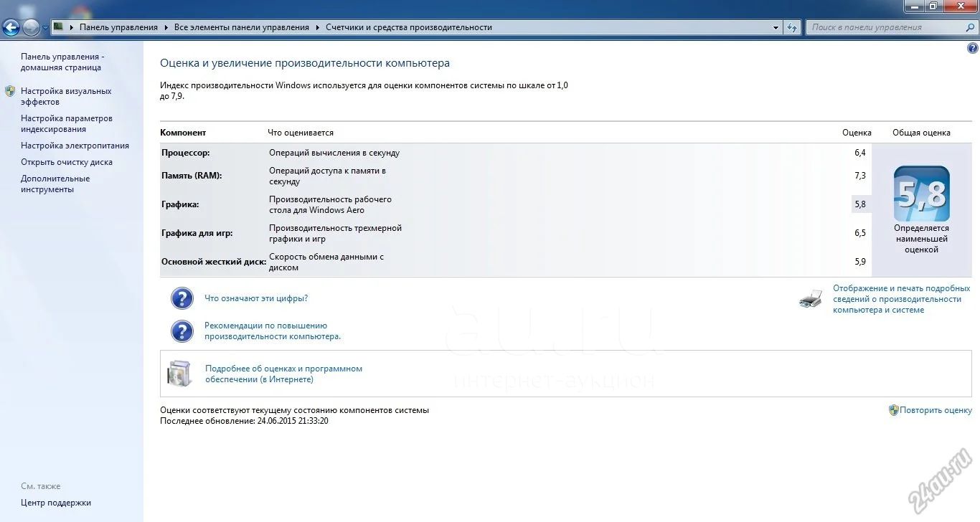This screenshot has height=522, width=980.
Task: Select 'Все элементы панели управления' breadcrumb
Action: (x=242, y=27)
